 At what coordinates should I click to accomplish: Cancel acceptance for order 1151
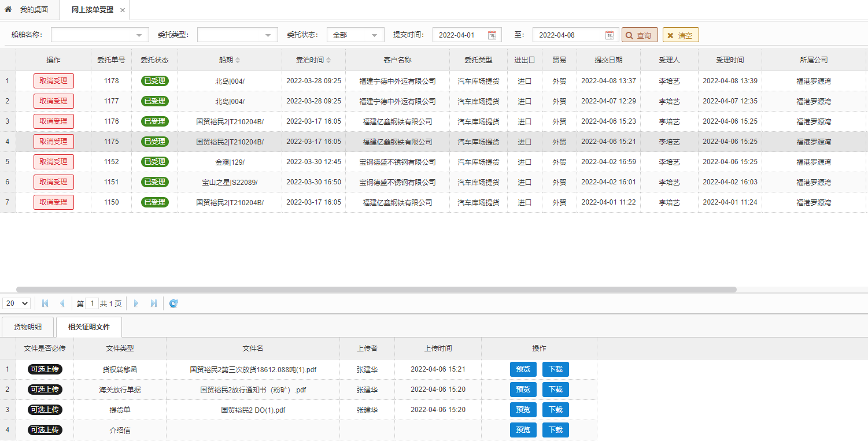click(54, 182)
